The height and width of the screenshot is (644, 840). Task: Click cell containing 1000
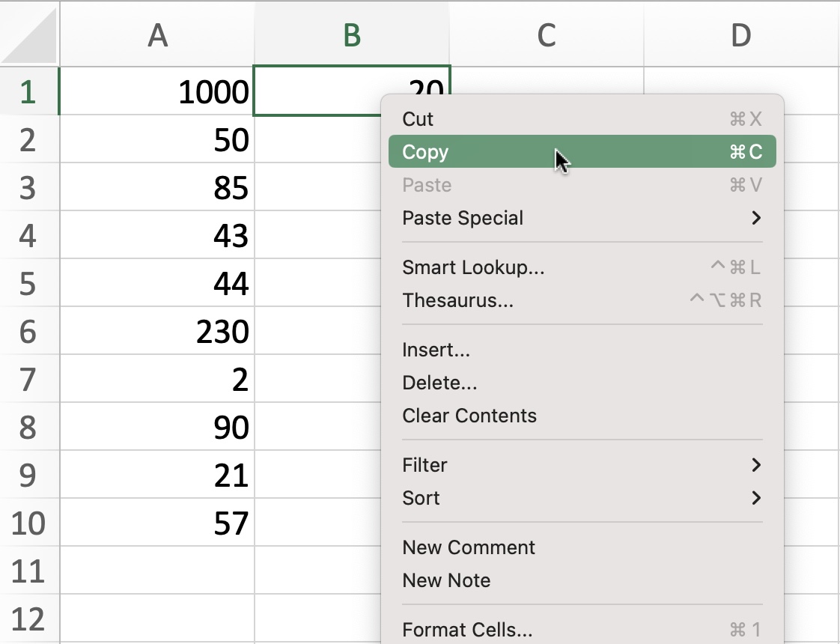click(x=157, y=91)
